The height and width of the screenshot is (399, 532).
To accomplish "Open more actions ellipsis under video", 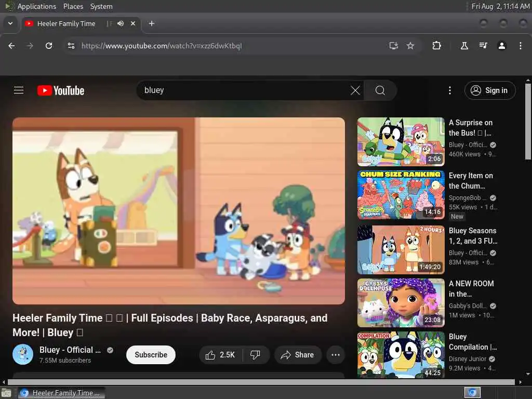I will [x=336, y=355].
